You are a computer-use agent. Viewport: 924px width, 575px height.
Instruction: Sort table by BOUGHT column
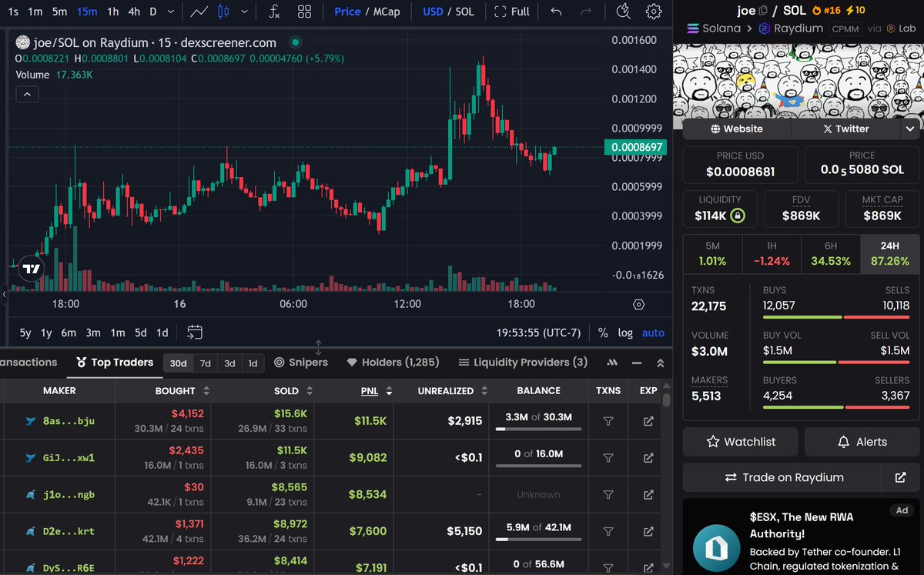181,391
